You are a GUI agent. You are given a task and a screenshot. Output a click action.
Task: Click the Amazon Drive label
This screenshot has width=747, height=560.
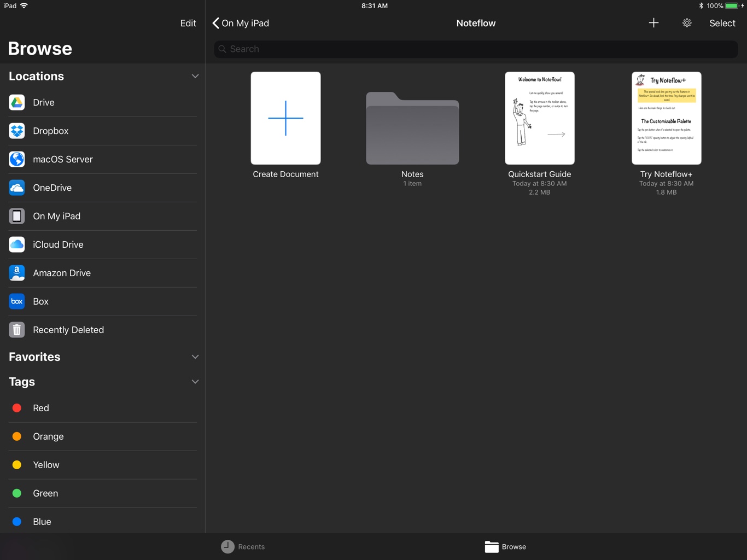[x=62, y=273]
